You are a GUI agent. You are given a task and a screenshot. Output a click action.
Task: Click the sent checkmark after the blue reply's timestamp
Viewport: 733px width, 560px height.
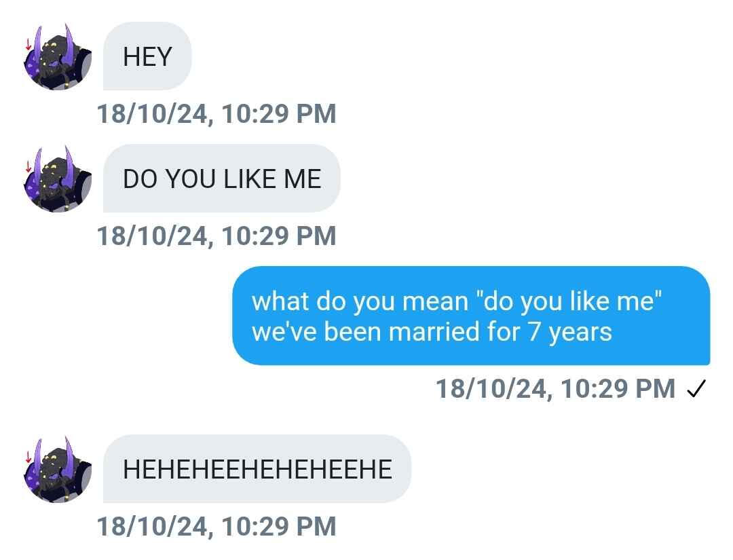tap(696, 389)
